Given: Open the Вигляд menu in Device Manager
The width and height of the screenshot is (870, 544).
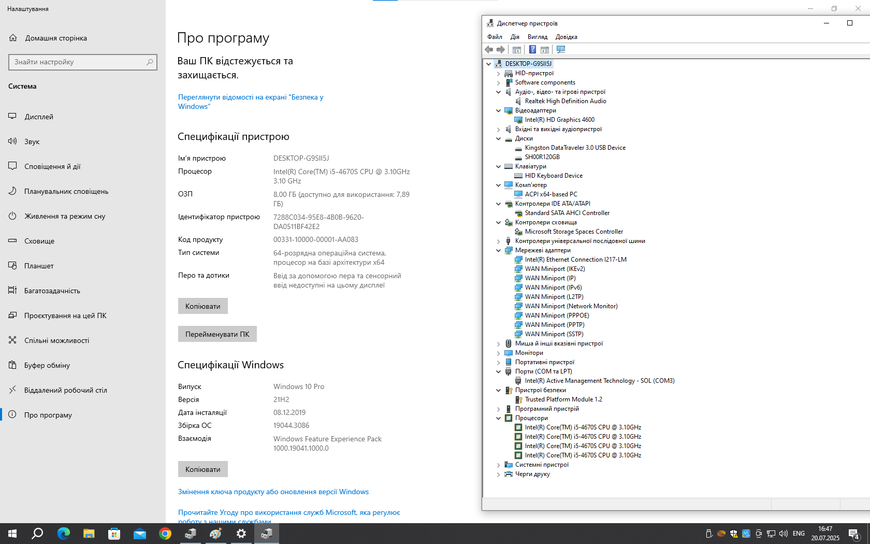Looking at the screenshot, I should click(x=537, y=37).
